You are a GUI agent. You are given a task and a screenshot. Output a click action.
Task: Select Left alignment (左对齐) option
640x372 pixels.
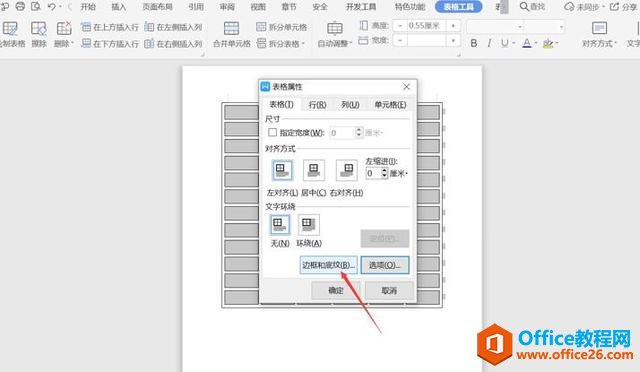(282, 170)
